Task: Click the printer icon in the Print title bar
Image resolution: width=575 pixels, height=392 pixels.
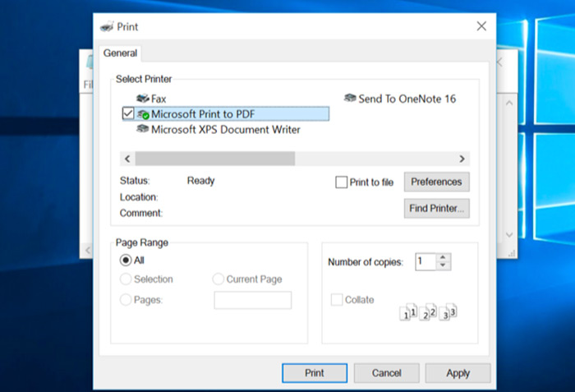Action: [x=107, y=27]
